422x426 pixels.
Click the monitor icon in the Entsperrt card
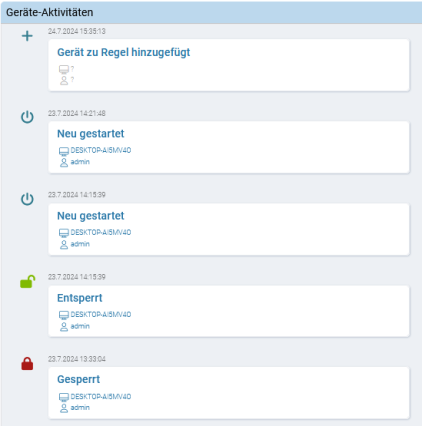(x=64, y=315)
